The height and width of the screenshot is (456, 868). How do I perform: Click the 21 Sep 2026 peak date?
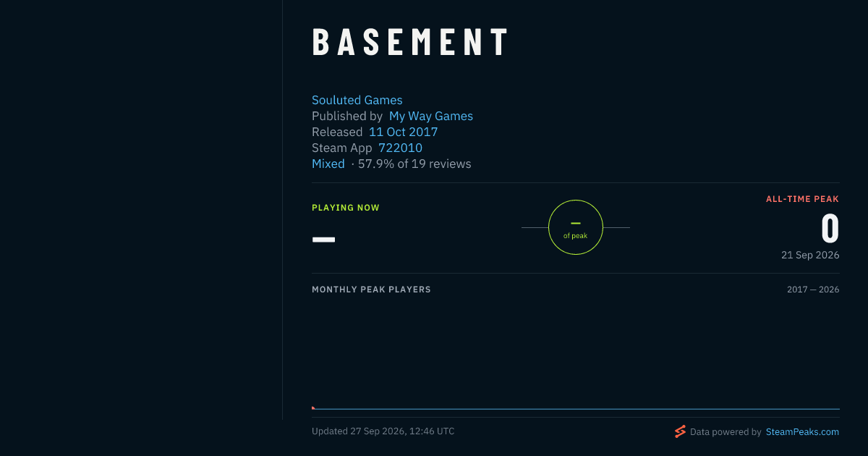(x=810, y=255)
